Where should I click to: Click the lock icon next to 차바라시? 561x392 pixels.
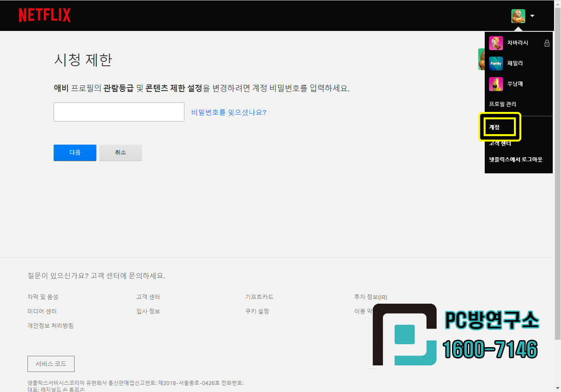547,43
